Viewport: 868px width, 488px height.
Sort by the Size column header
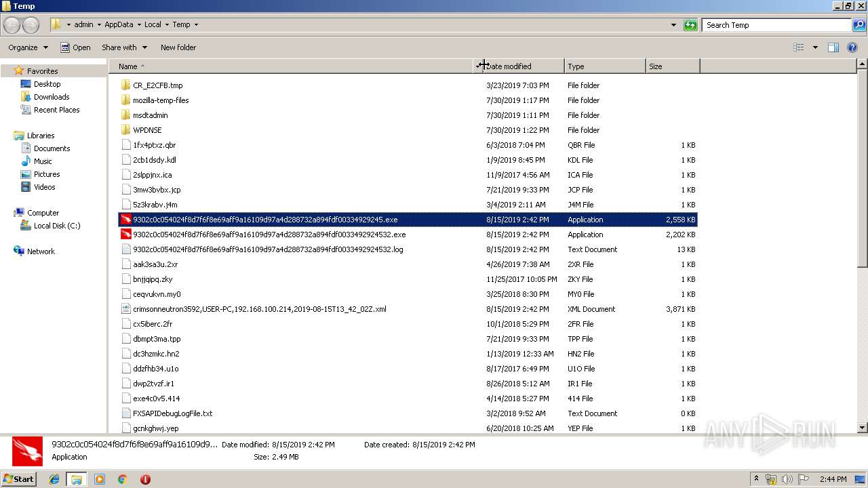(x=673, y=66)
